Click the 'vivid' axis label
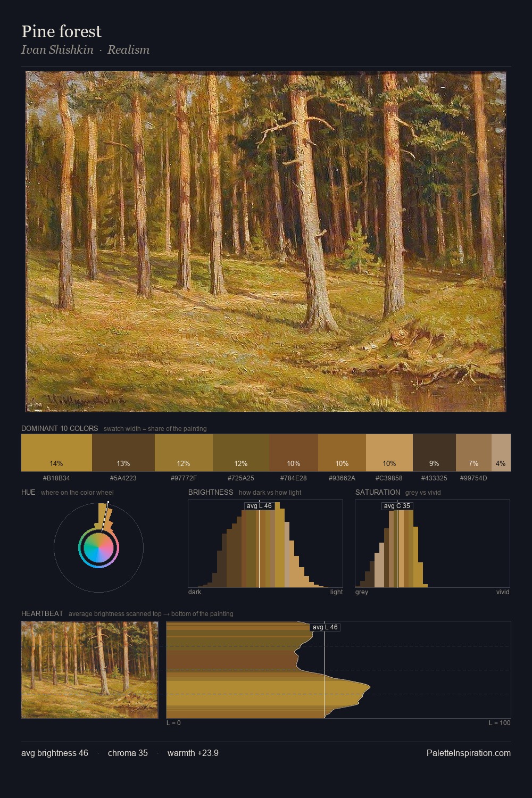This screenshot has height=798, width=532. coord(503,592)
